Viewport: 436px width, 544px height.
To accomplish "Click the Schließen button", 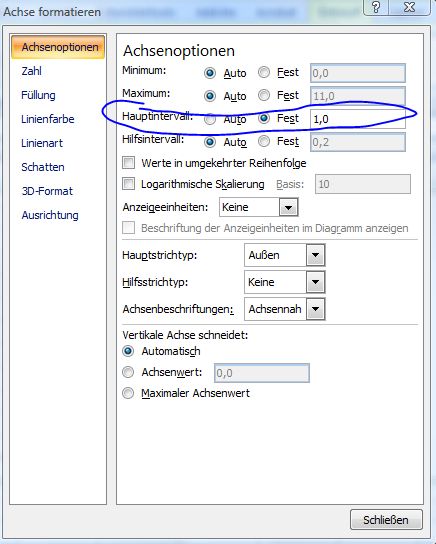I will point(386,520).
